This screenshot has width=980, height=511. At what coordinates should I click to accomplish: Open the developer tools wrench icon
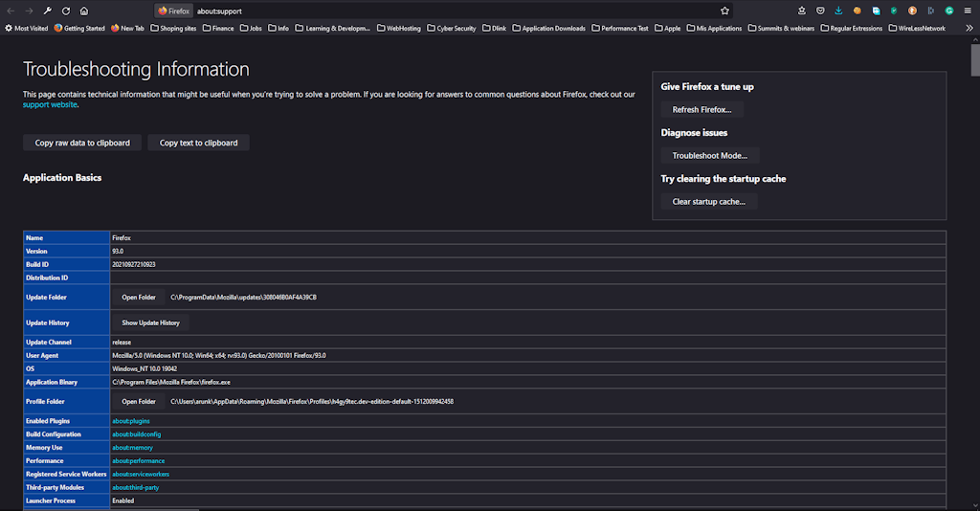[x=48, y=11]
